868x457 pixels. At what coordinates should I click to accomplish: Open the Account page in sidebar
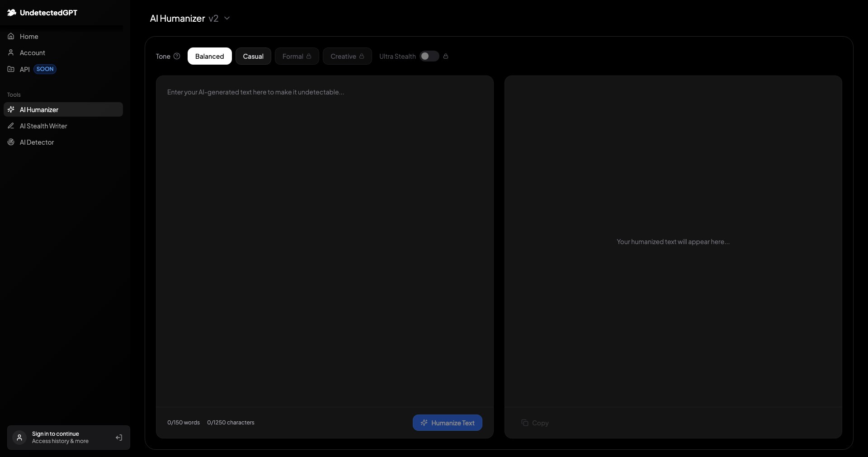(x=63, y=52)
